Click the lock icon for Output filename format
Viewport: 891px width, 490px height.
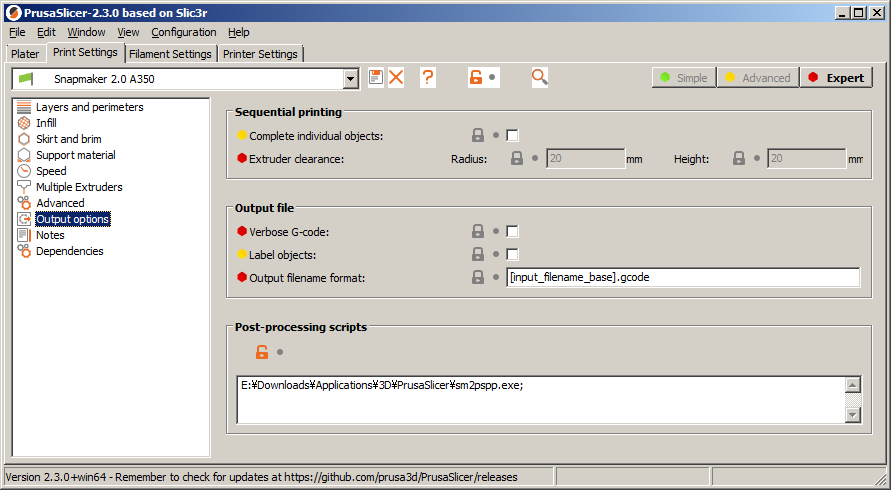point(478,277)
